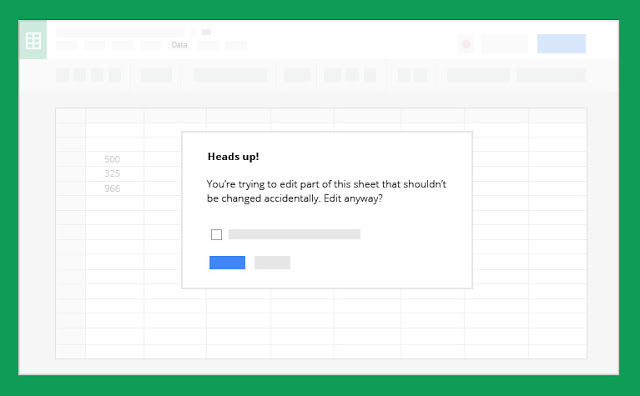Click the blurred document title field
Image resolution: width=640 pixels, height=396 pixels.
[120, 32]
